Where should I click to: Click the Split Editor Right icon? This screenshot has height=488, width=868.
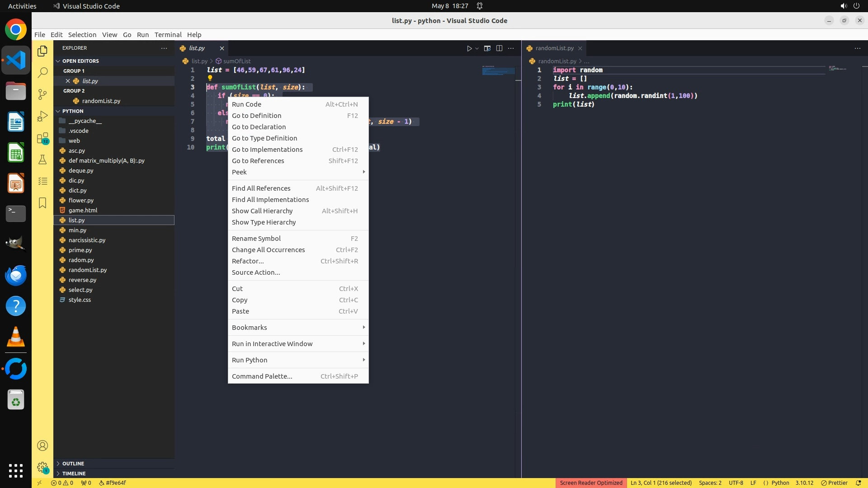[x=499, y=48]
